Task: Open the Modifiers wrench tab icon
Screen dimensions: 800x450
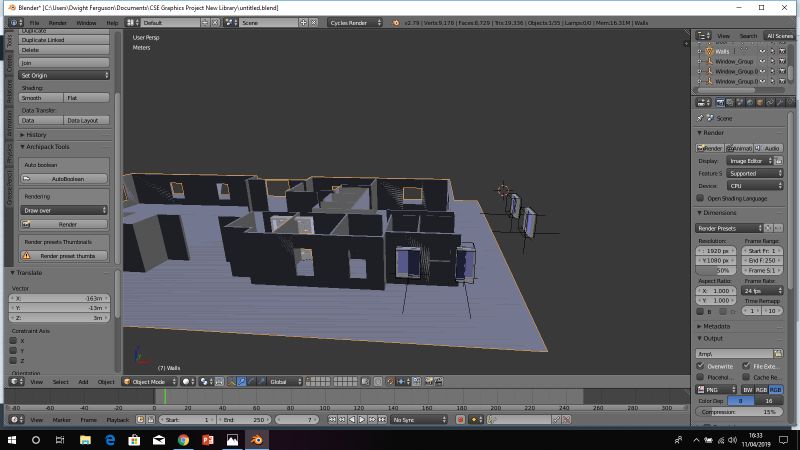Action: 780,103
